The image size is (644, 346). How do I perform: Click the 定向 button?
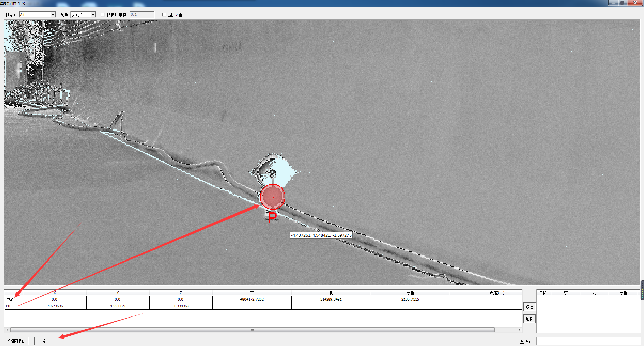point(47,341)
